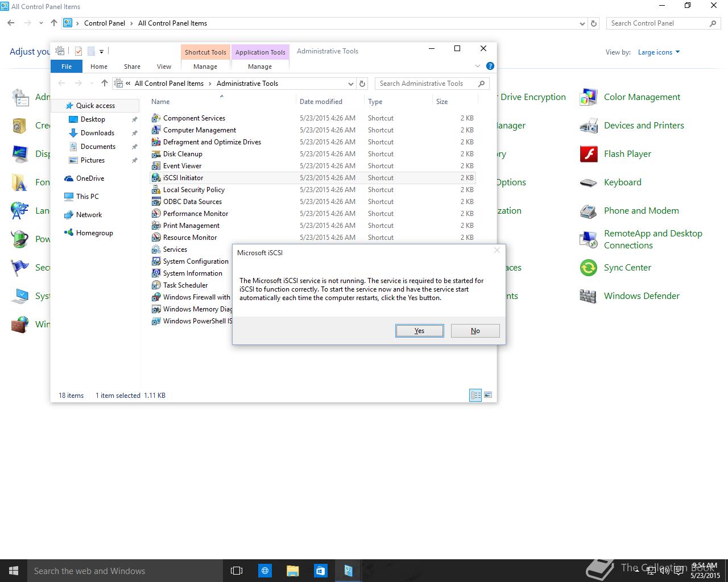The image size is (728, 582).
Task: Open recent locations dropdown in Control Panel
Action: point(41,23)
